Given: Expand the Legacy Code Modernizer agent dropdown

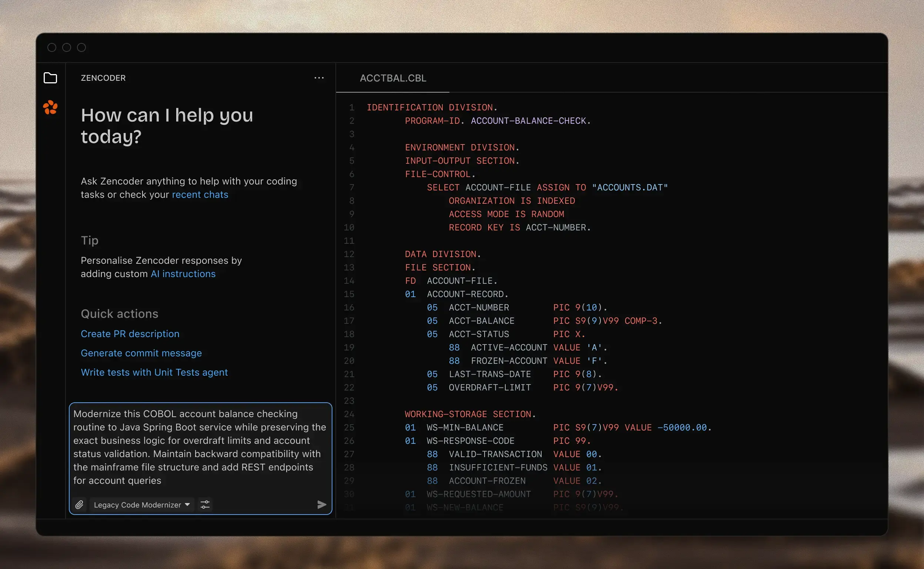Looking at the screenshot, I should [142, 505].
